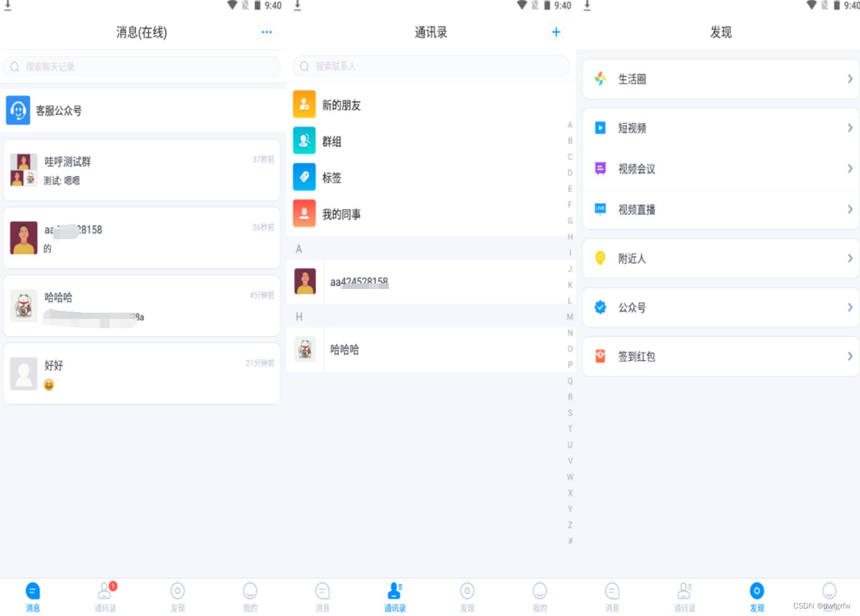
Task: Open the more options menu on Messages
Action: coord(267,32)
